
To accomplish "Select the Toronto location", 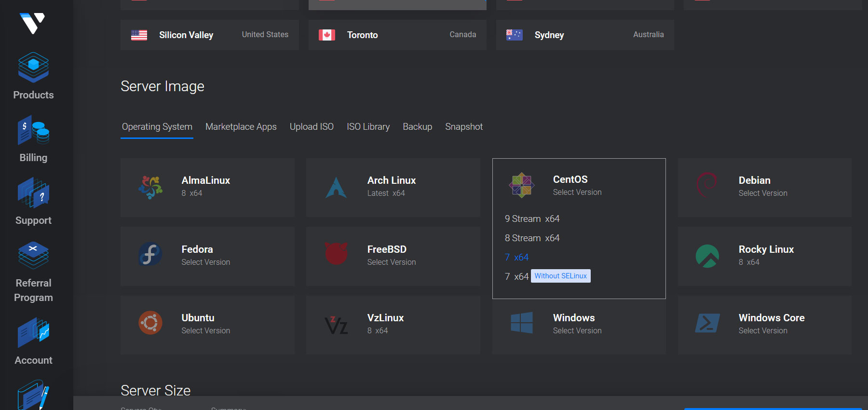I will click(x=397, y=35).
